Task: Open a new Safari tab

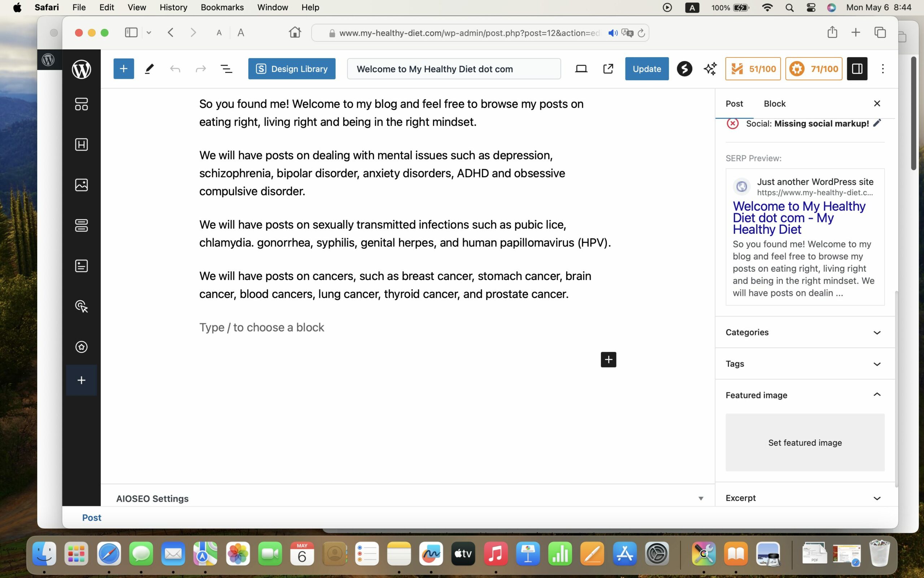Action: pos(856,33)
